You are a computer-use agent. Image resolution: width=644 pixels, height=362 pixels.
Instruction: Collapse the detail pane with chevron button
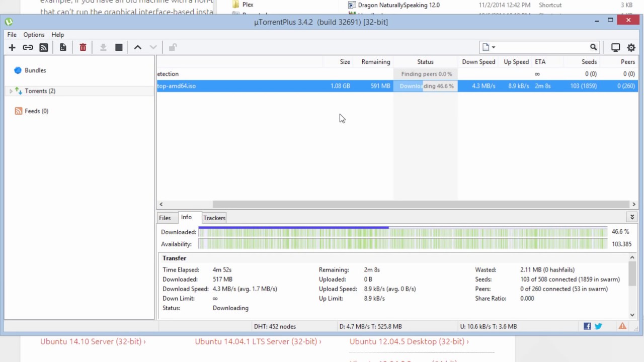[x=632, y=217]
